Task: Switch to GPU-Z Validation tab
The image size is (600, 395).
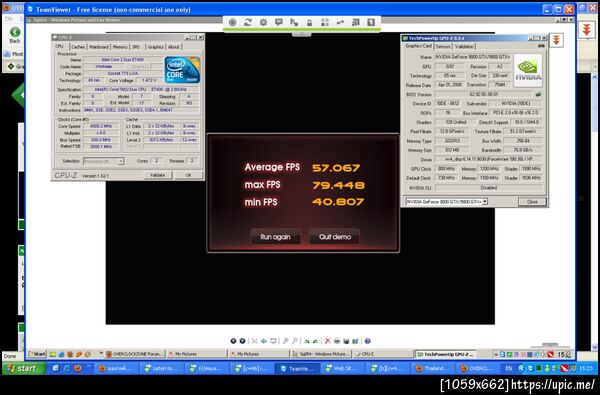Action: tap(464, 46)
